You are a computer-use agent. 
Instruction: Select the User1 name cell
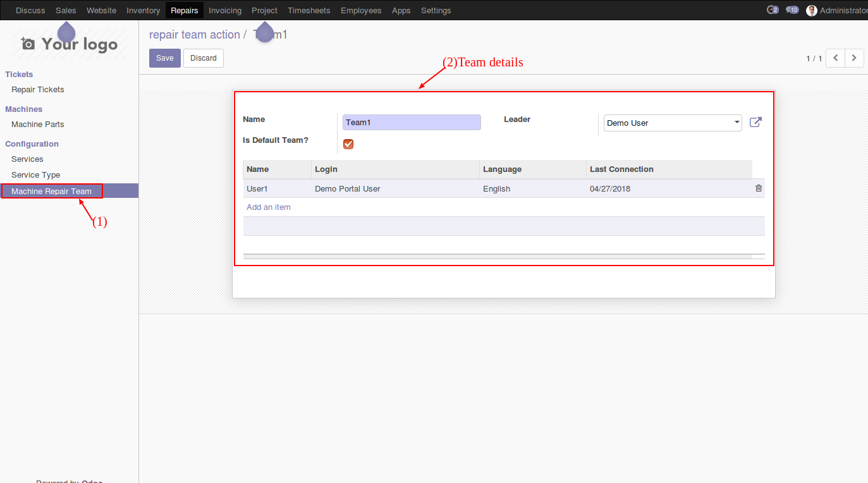[277, 188]
